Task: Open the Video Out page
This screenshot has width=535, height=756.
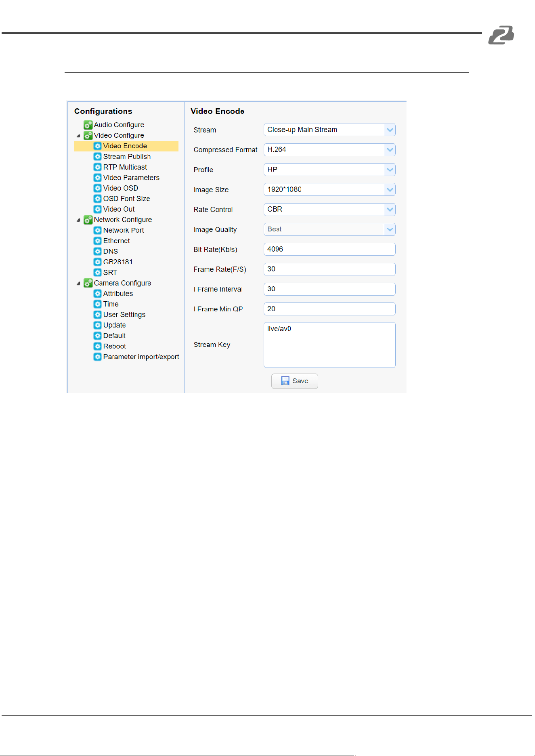Action: pos(119,209)
